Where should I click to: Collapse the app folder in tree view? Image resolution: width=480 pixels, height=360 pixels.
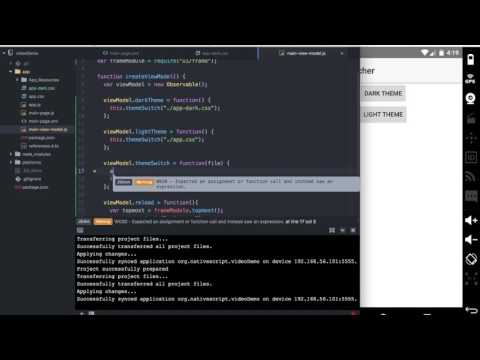click(11, 71)
